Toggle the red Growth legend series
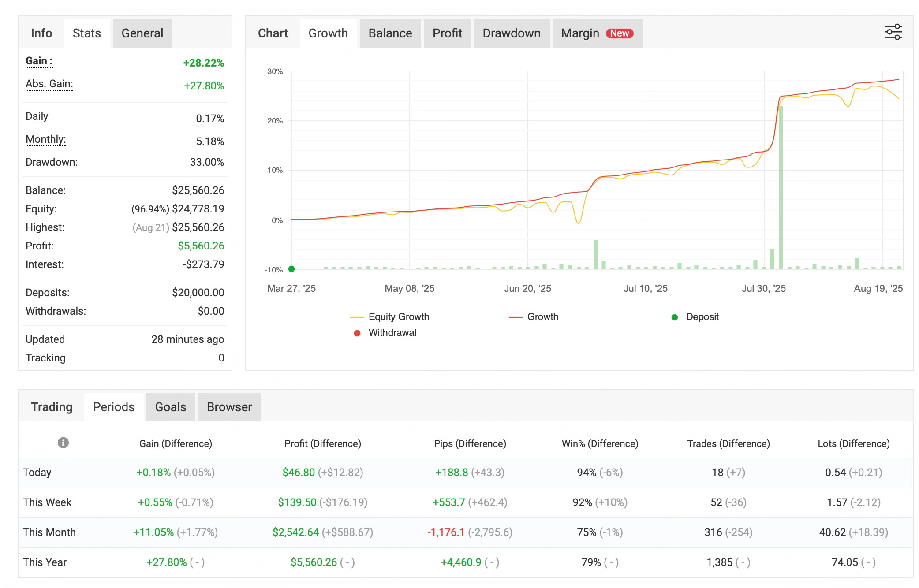919x588 pixels. tap(542, 316)
